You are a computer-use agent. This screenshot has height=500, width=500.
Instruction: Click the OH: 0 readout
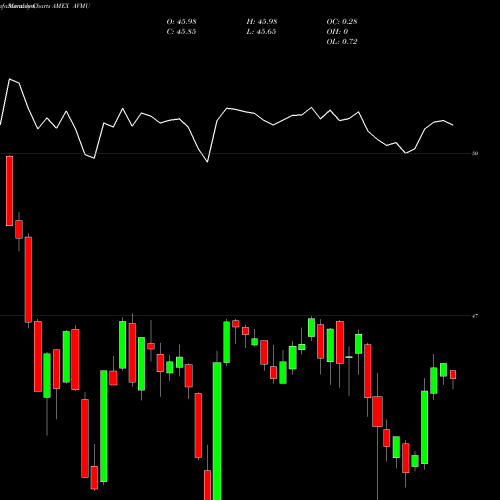(337, 32)
